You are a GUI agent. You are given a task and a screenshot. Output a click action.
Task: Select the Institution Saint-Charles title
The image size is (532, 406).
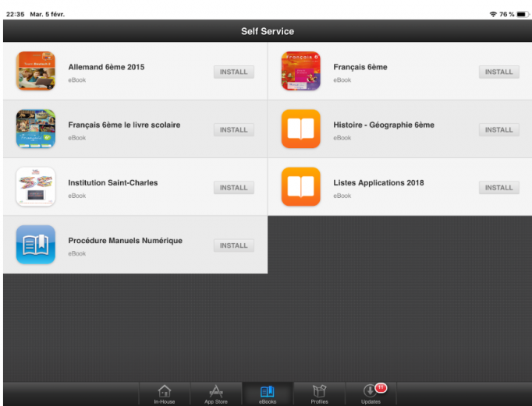pos(113,182)
